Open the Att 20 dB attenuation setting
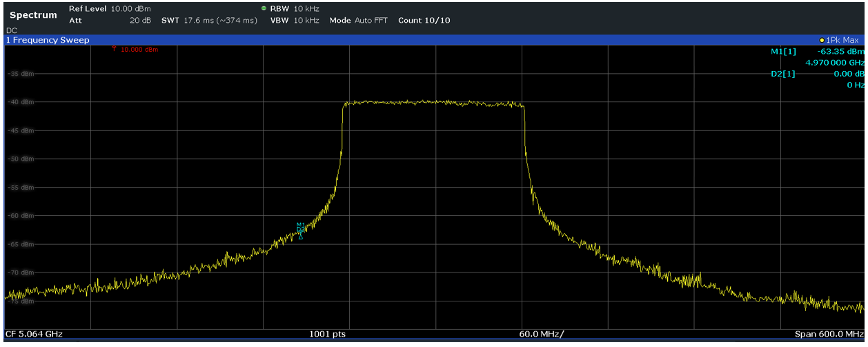 (x=110, y=20)
